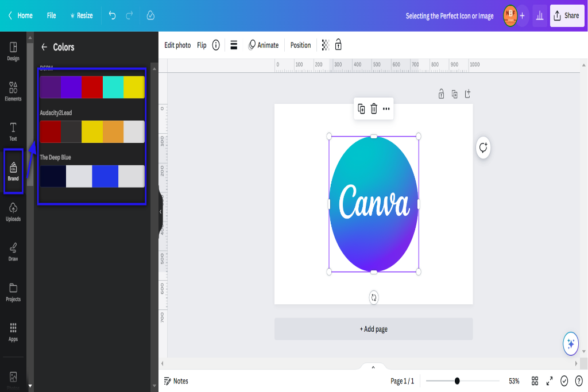Open the NBF account avatar
The image size is (588, 392).
click(x=510, y=15)
